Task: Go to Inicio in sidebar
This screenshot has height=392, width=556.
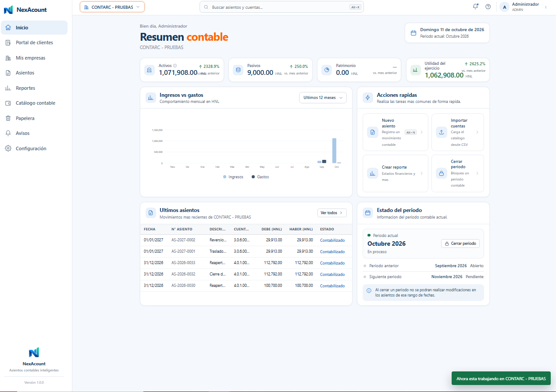Action: [x=34, y=28]
